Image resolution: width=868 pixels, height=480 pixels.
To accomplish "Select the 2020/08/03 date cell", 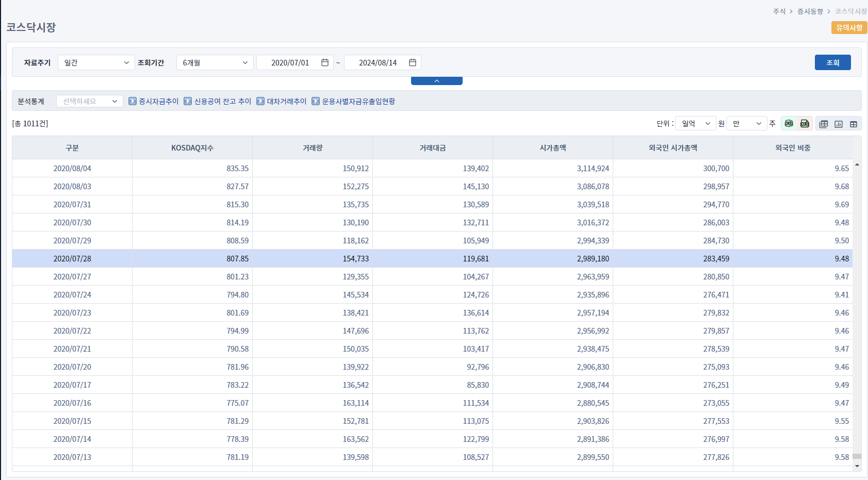I will 72,186.
